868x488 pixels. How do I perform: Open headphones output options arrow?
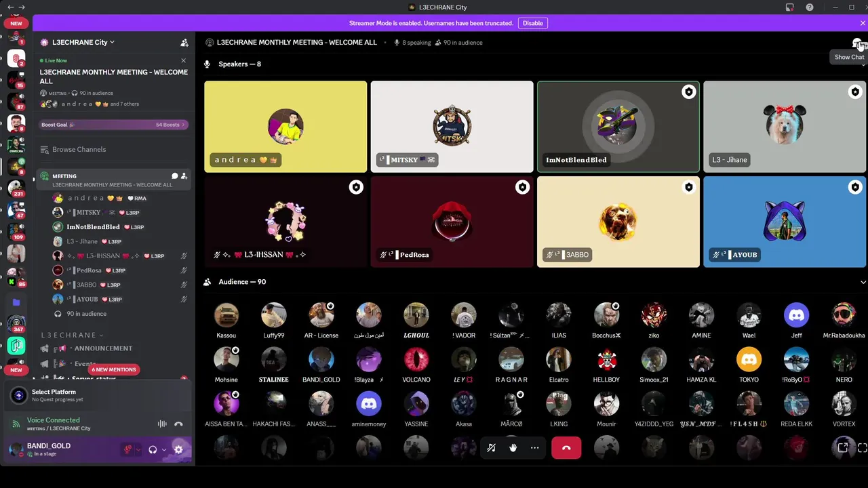click(164, 449)
